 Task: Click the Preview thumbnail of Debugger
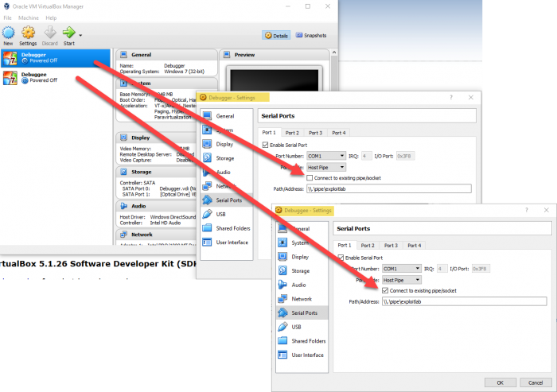point(275,80)
